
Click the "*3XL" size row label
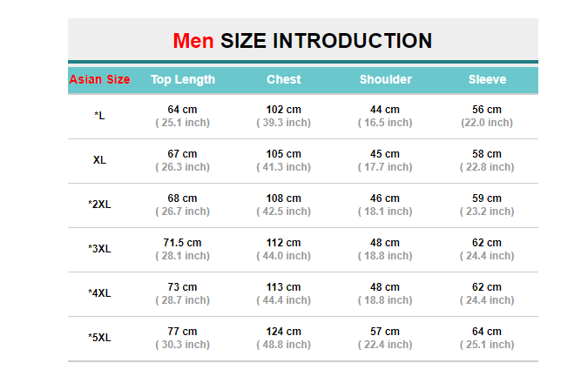(99, 249)
